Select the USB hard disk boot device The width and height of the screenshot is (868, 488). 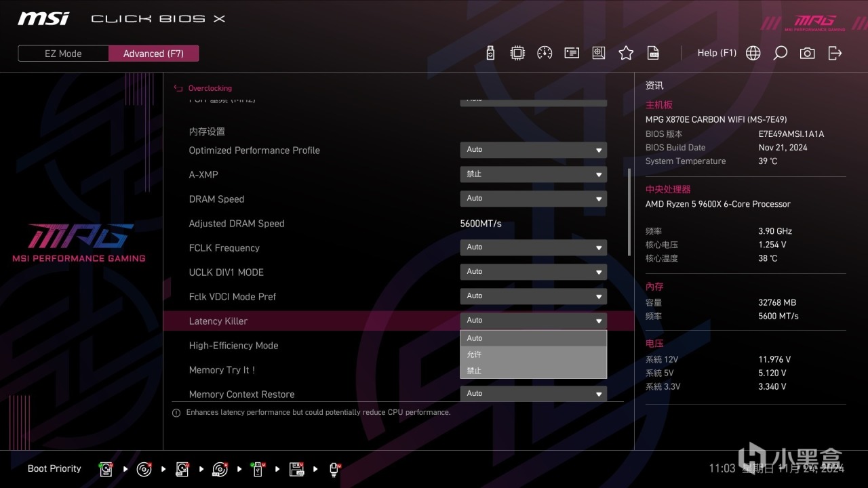[x=182, y=469]
